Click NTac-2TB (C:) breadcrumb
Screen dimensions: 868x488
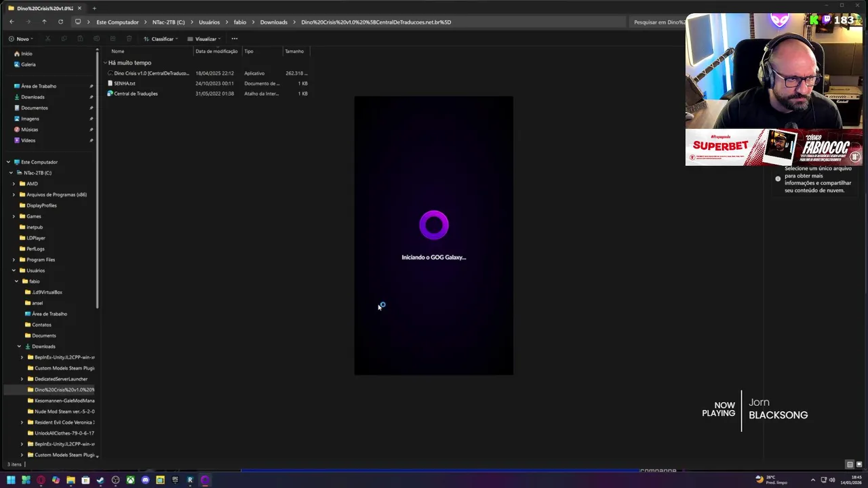click(x=168, y=22)
